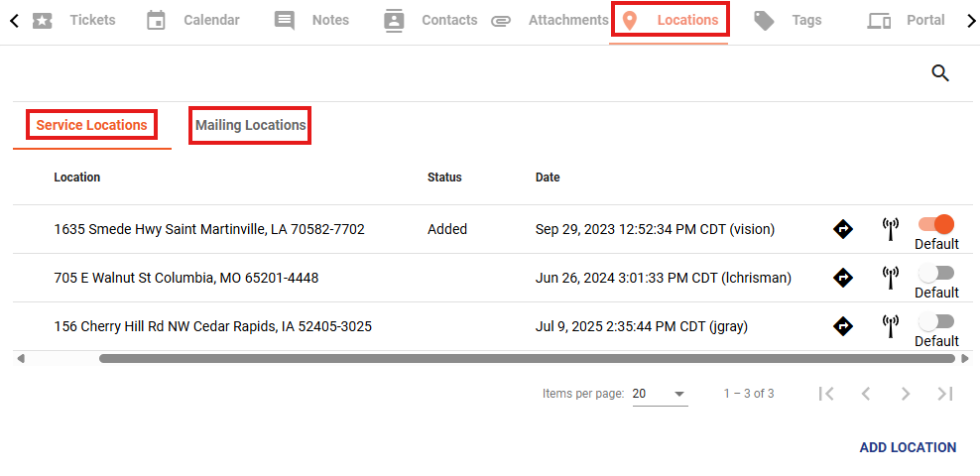Image resolution: width=980 pixels, height=476 pixels.
Task: Select the 156 Cherry Hill Rd address row
Action: click(493, 326)
